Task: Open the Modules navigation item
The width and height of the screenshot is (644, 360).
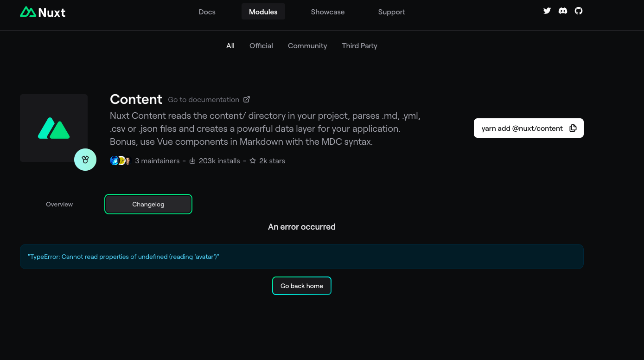Action: tap(263, 12)
